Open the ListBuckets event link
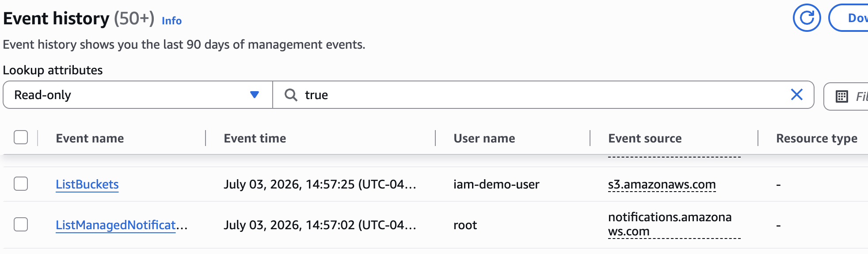Screen dimensions: 868x254 pos(87,184)
